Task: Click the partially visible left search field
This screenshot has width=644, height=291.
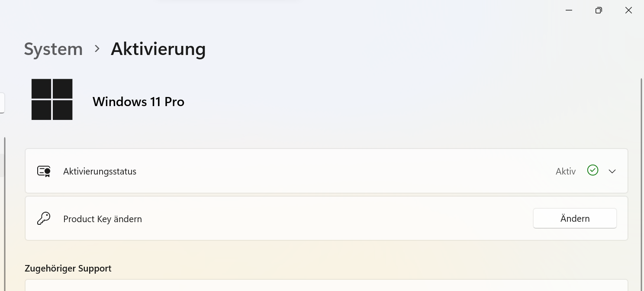Action: click(2, 103)
